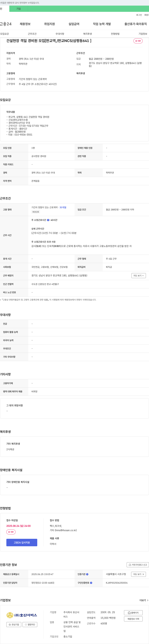Expand 더보기 in 기업정보 section
This screenshot has width=149, height=644.
[144, 600]
